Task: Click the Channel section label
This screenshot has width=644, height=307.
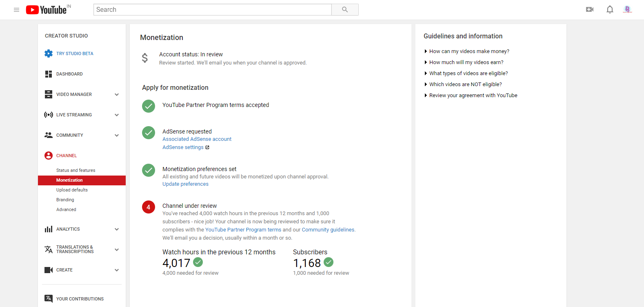Action: click(67, 156)
